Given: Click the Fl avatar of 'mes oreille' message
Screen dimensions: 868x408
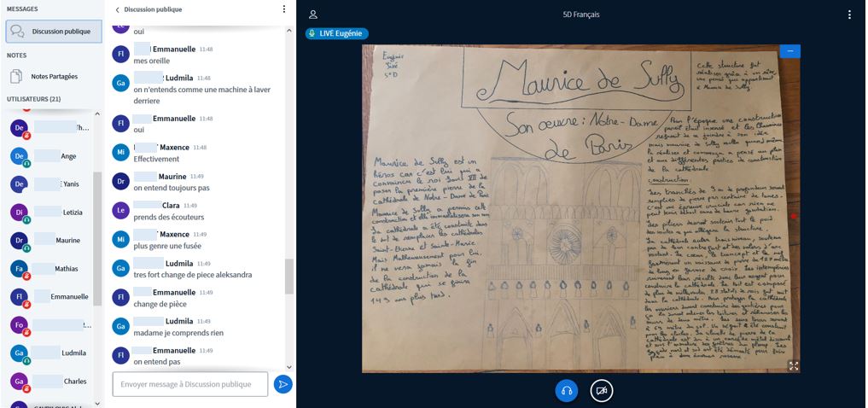Looking at the screenshot, I should coord(120,55).
